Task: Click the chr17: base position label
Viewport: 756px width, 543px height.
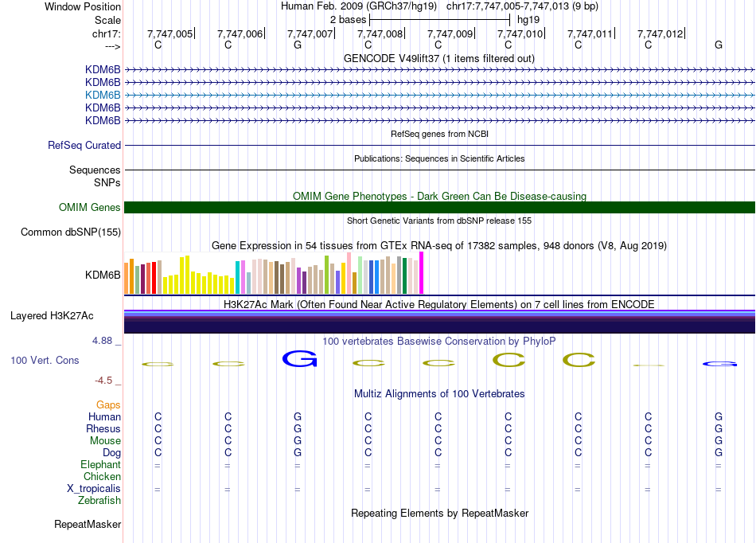Action: (106, 33)
